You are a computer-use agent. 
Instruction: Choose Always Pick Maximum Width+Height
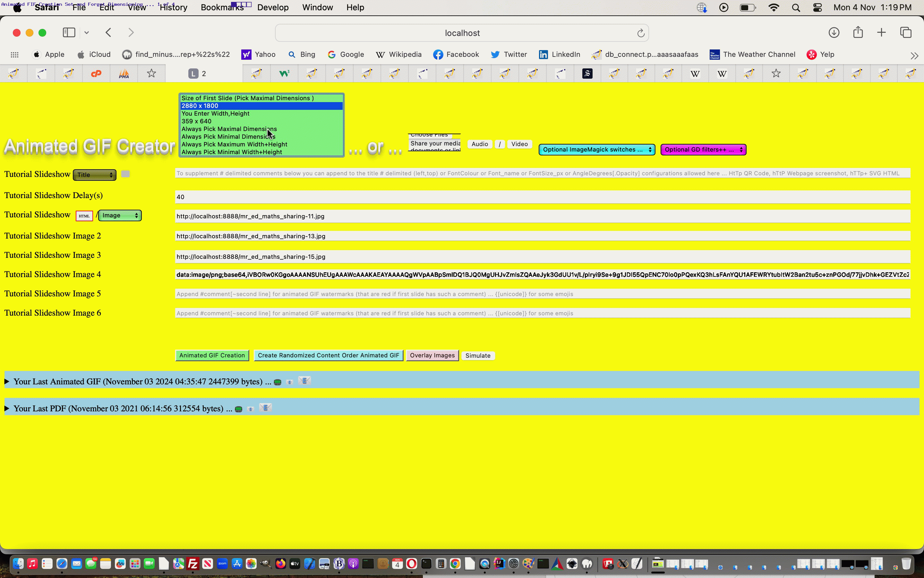tap(261, 144)
